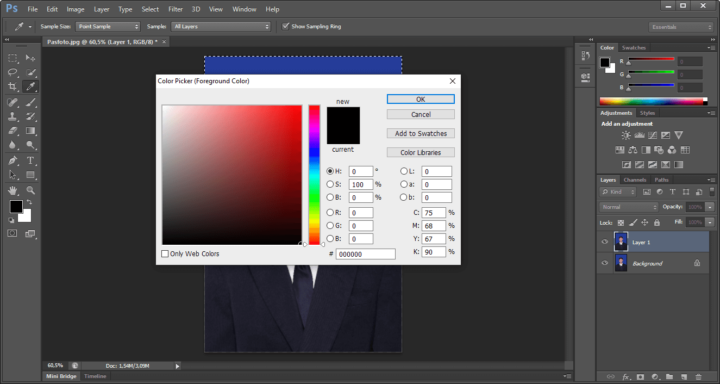Swap foreground and background colors icon

point(29,202)
